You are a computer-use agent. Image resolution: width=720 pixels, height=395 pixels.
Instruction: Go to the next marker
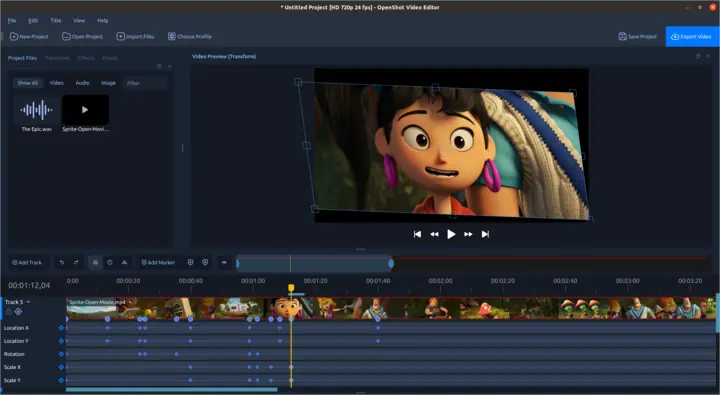coord(205,262)
